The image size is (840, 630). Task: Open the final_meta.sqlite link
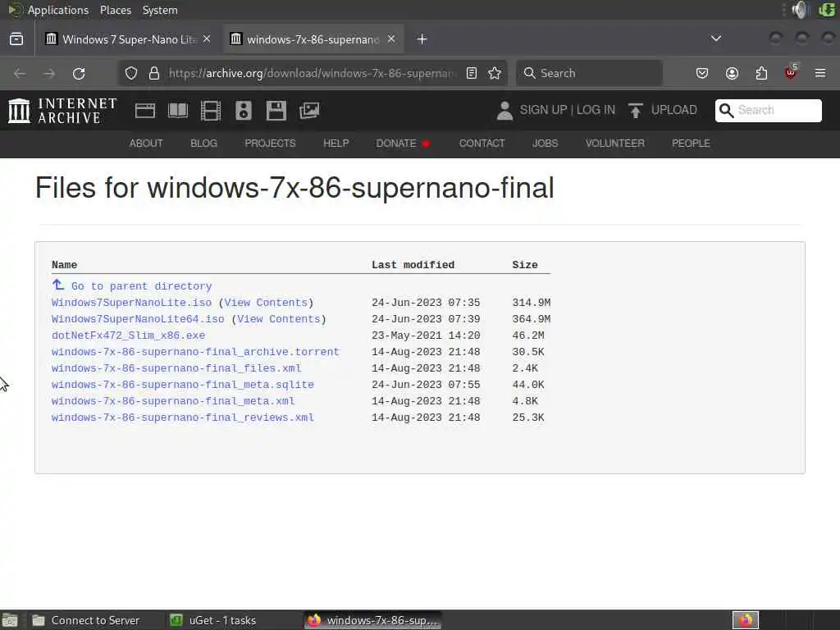(183, 385)
